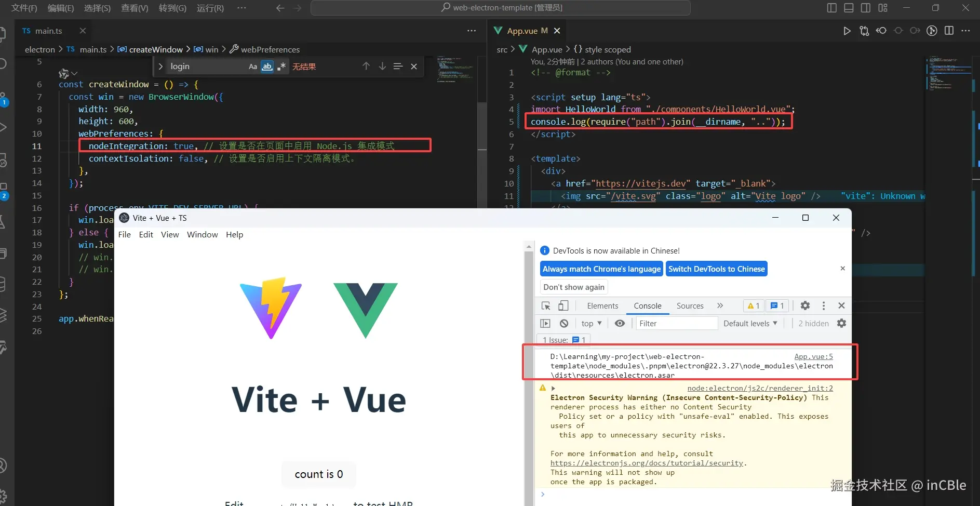The width and height of the screenshot is (980, 506).
Task: Clear the console with the block icon
Action: (564, 323)
